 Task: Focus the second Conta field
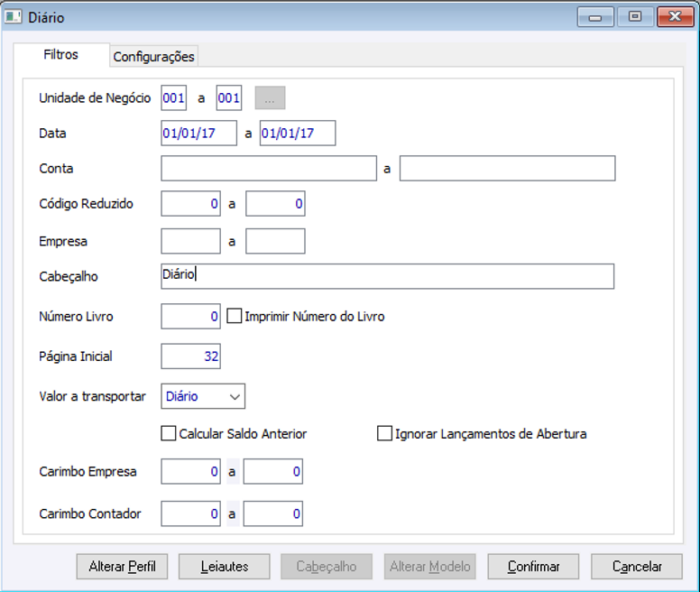click(508, 169)
